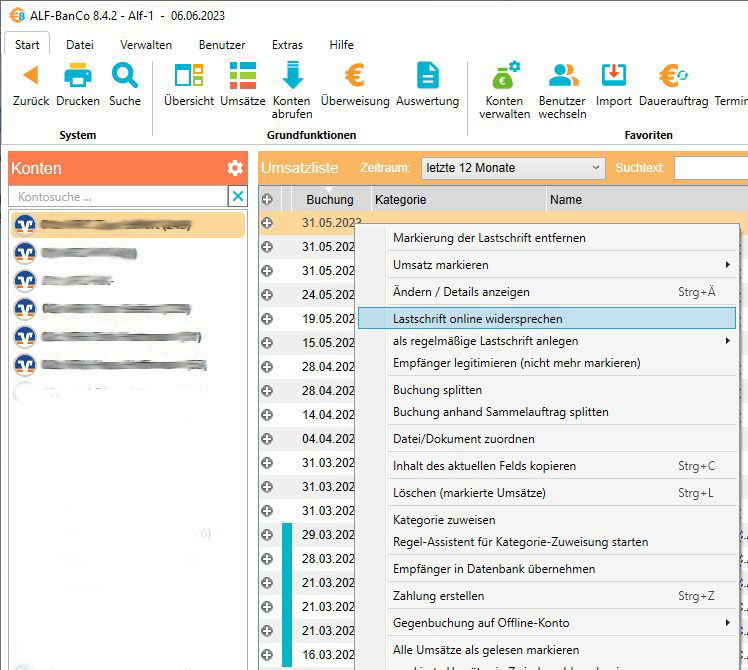Screen dimensions: 748x670
Task: Start a new Überweisung via euro icon
Action: tap(354, 76)
